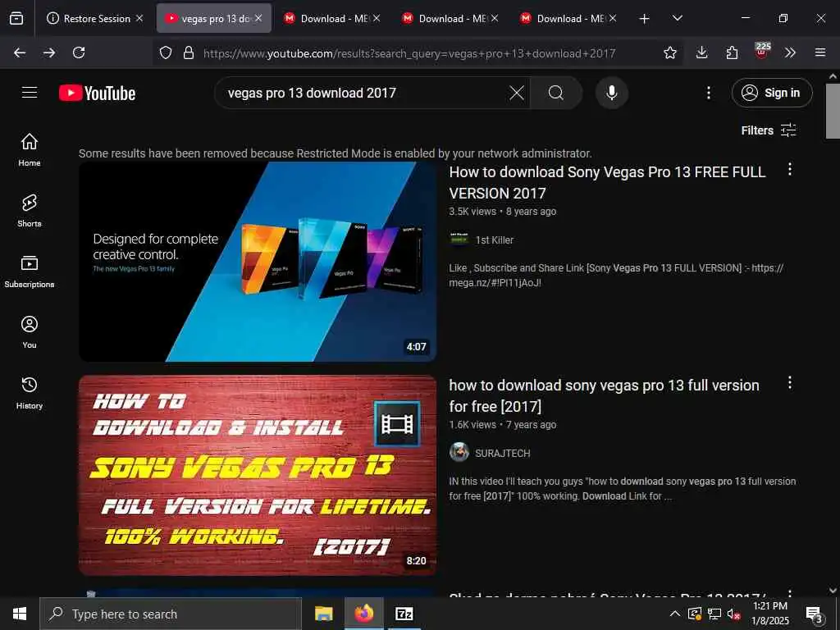The height and width of the screenshot is (630, 840).
Task: Visit the 1st Killer channel
Action: tap(495, 240)
